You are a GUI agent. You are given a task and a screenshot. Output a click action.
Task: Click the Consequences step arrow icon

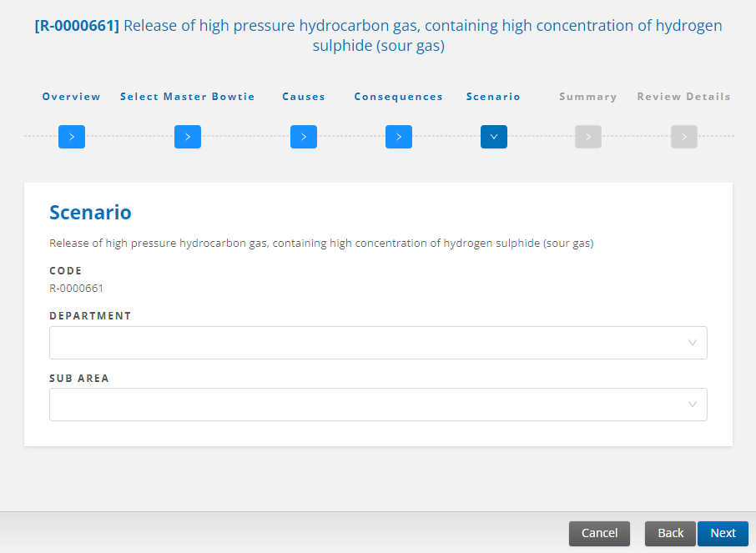coord(398,137)
